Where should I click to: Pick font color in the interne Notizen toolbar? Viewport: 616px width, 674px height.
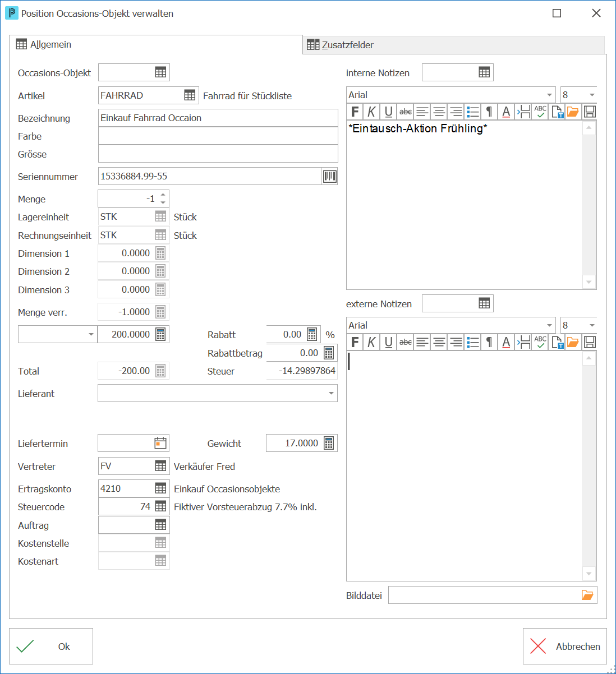tap(506, 112)
